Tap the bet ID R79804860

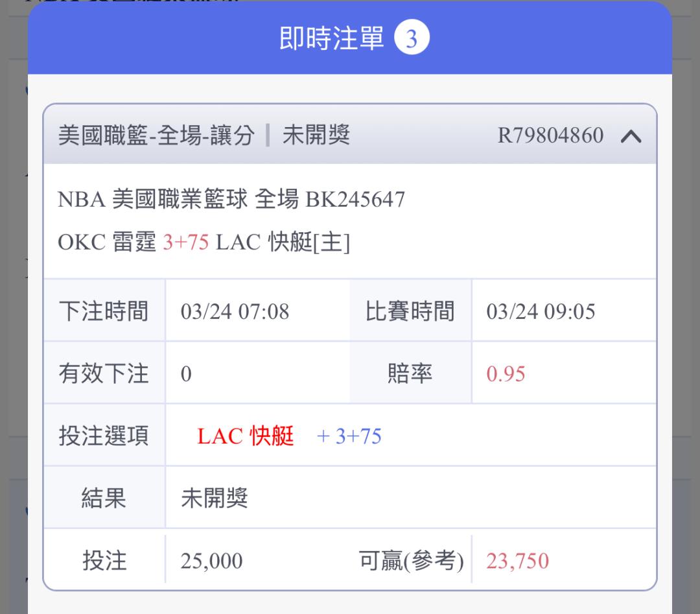[x=550, y=136]
